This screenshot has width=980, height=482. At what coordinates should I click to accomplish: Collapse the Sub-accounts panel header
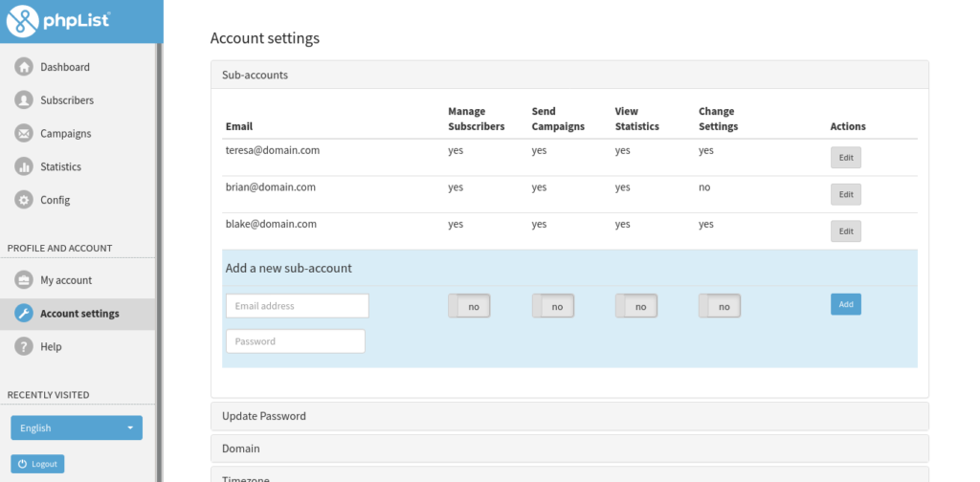tap(569, 75)
